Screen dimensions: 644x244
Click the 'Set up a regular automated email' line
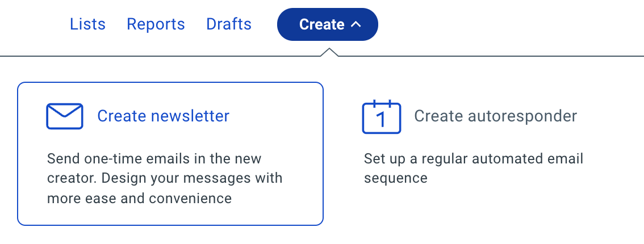[x=474, y=159]
